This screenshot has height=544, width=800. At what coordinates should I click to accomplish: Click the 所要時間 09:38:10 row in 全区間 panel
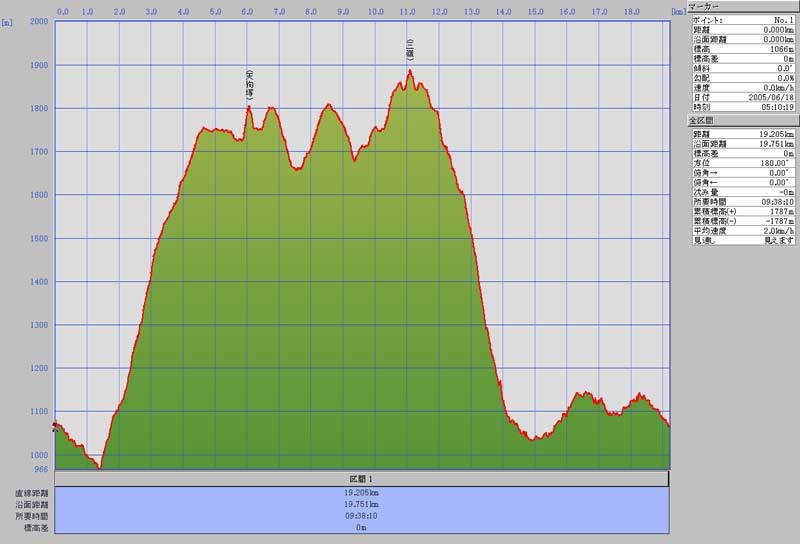pos(743,201)
